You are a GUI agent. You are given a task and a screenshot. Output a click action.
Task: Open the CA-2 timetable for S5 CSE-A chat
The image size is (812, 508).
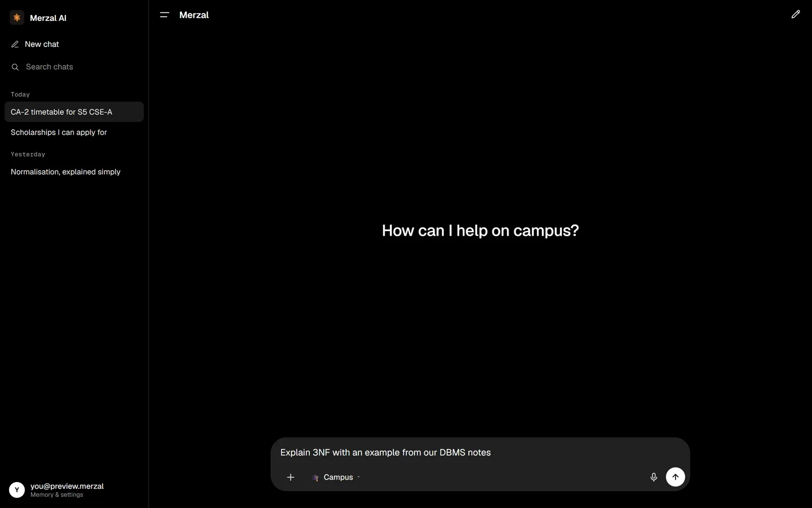coord(74,112)
